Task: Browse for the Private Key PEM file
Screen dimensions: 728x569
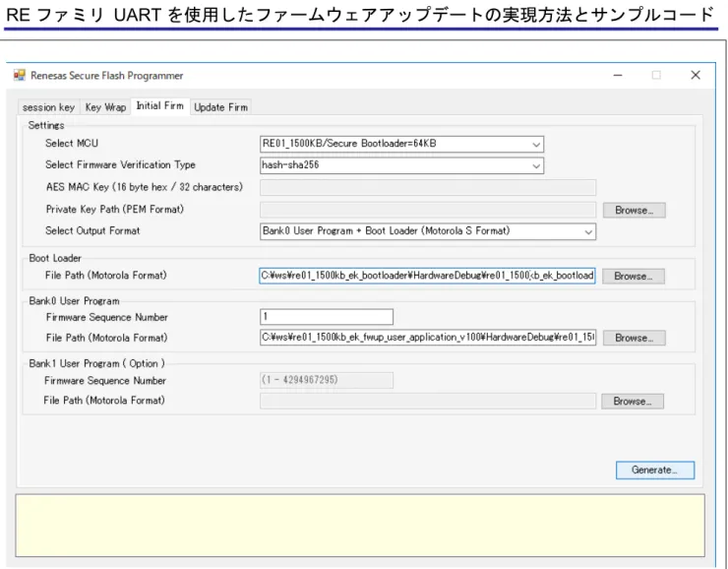Action: pyautogui.click(x=634, y=211)
